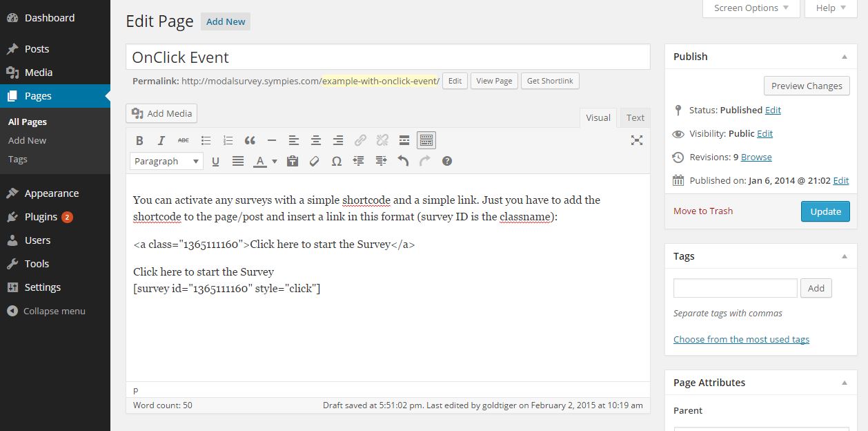The image size is (868, 431).
Task: Switch to the Text editor tab
Action: (x=635, y=117)
